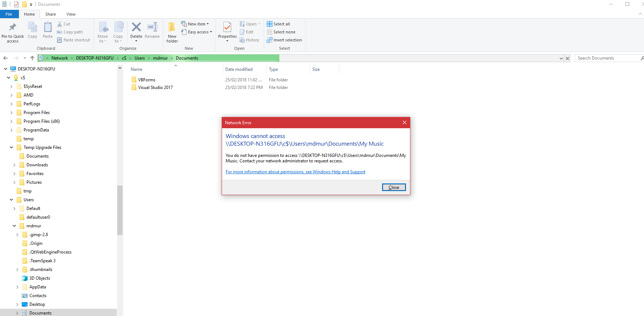Click the DESKTOP-N316GFU breadcrumb in address bar
Image resolution: width=644 pixels, height=316 pixels.
coord(95,58)
